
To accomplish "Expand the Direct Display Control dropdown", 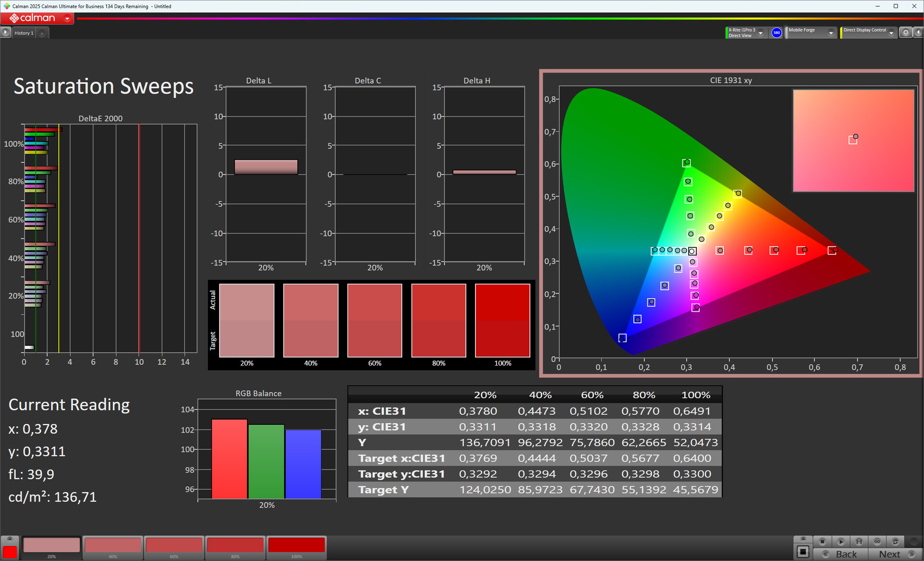I will point(891,33).
